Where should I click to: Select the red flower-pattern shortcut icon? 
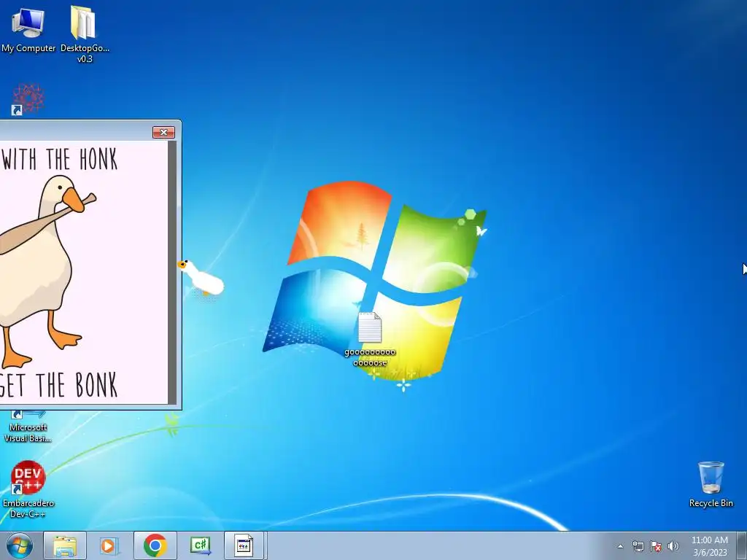click(28, 99)
